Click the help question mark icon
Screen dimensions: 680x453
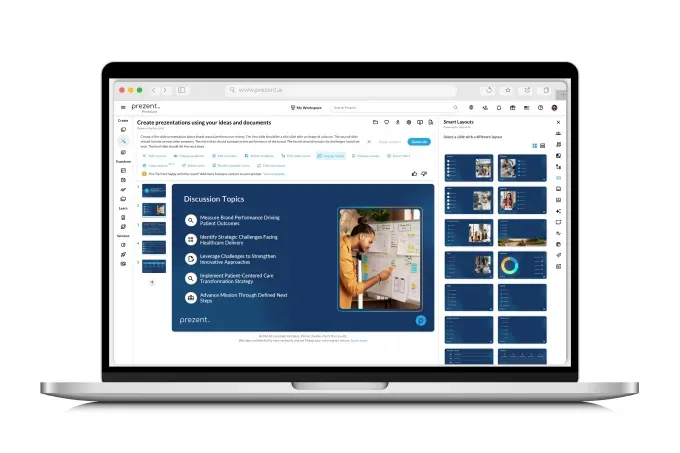click(540, 108)
